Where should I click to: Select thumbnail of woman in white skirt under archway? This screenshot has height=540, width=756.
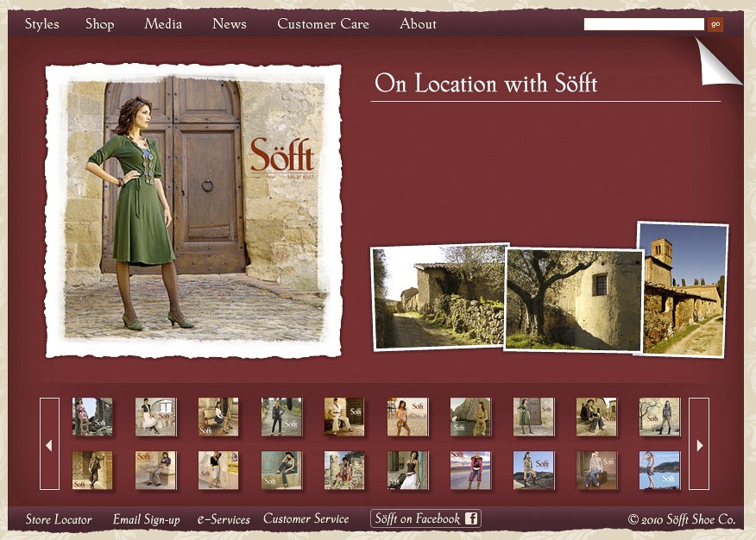tap(155, 417)
